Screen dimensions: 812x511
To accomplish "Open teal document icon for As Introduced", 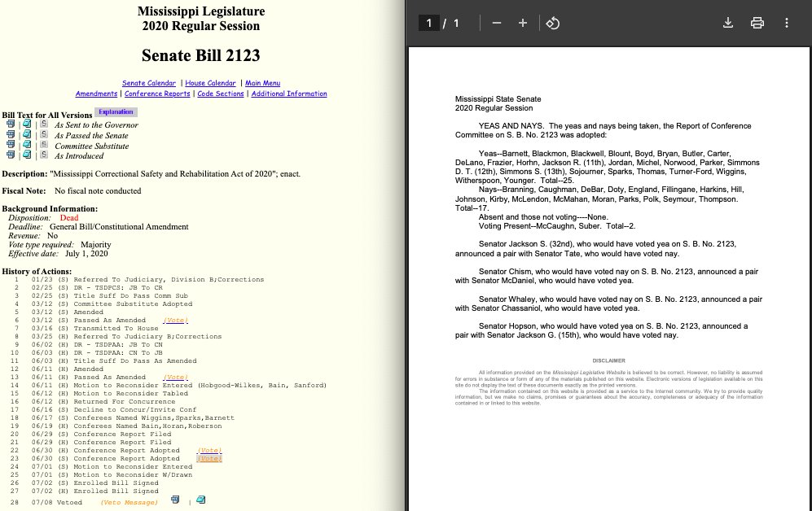I will coord(27,155).
